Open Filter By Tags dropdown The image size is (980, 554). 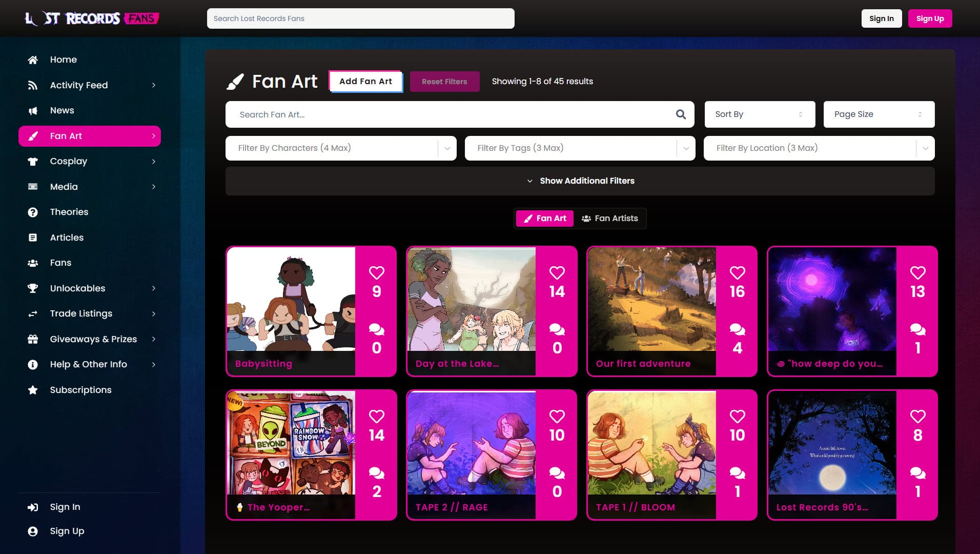[580, 148]
